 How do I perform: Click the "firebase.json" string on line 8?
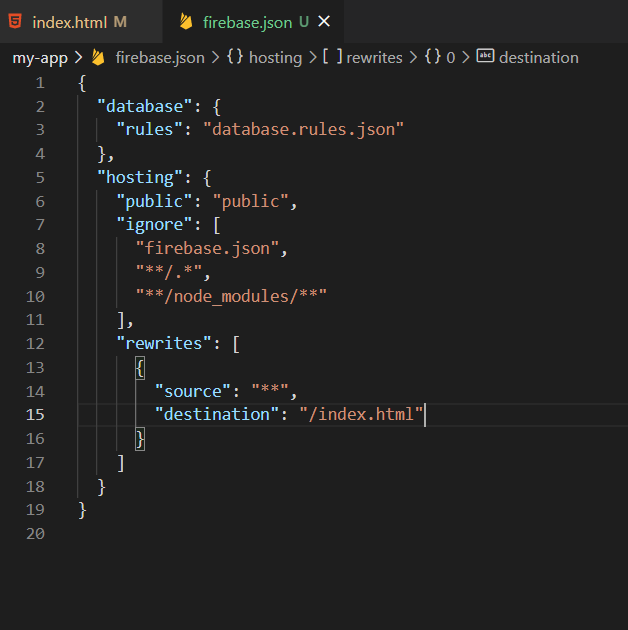click(x=207, y=249)
